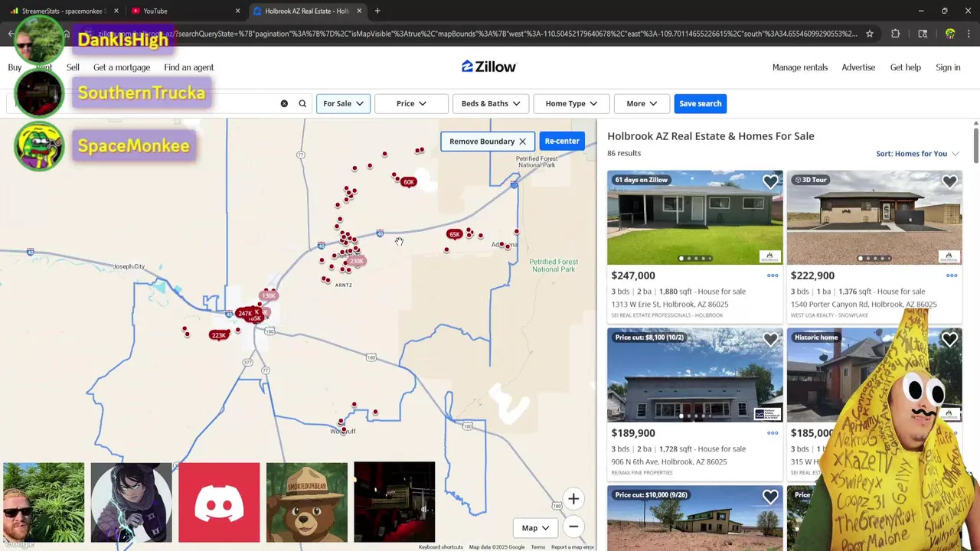
Task: Click the 230K map price marker
Action: (357, 261)
